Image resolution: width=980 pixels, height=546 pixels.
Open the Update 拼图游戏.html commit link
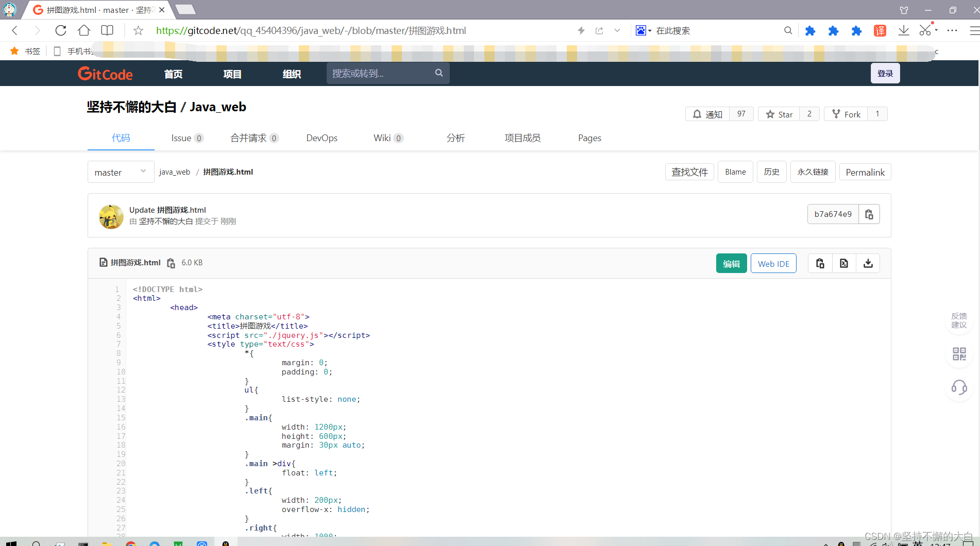coord(167,210)
